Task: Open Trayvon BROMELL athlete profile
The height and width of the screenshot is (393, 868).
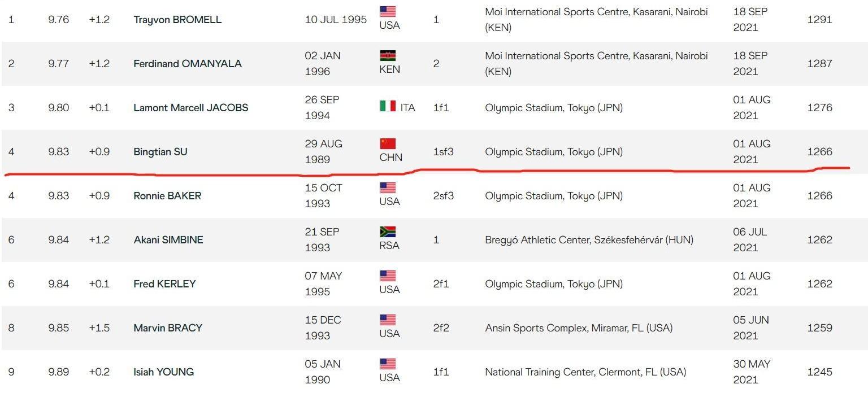Action: 177,20
